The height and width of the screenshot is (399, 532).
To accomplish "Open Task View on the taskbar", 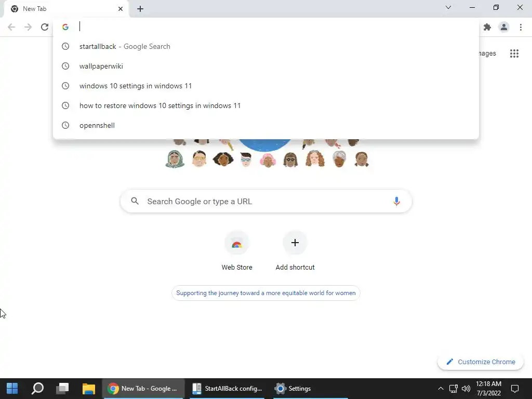I will point(62,389).
